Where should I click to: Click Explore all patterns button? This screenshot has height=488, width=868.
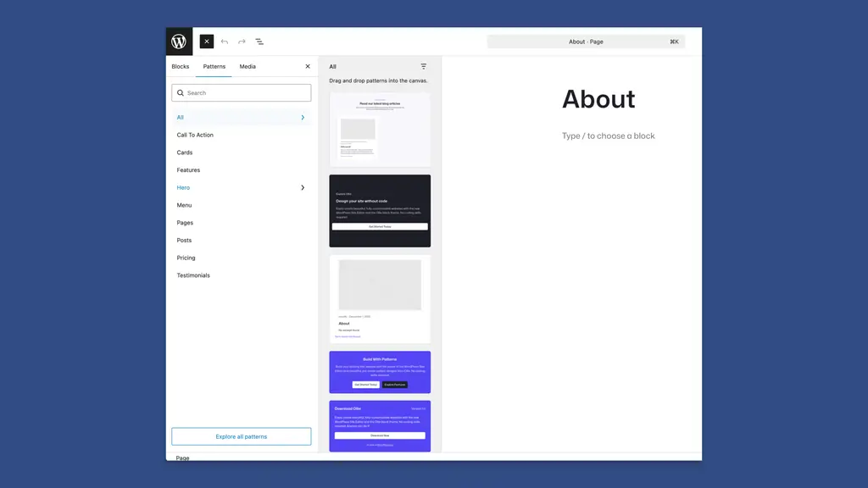tap(242, 436)
